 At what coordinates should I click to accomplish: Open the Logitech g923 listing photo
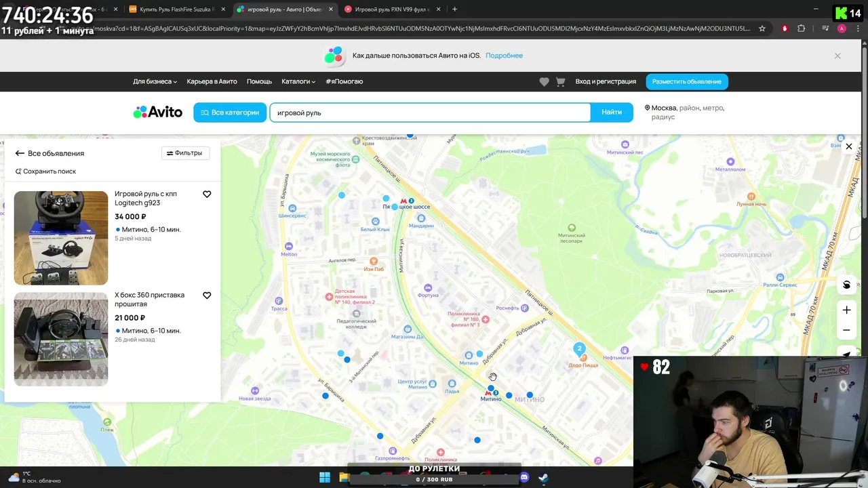pyautogui.click(x=61, y=238)
